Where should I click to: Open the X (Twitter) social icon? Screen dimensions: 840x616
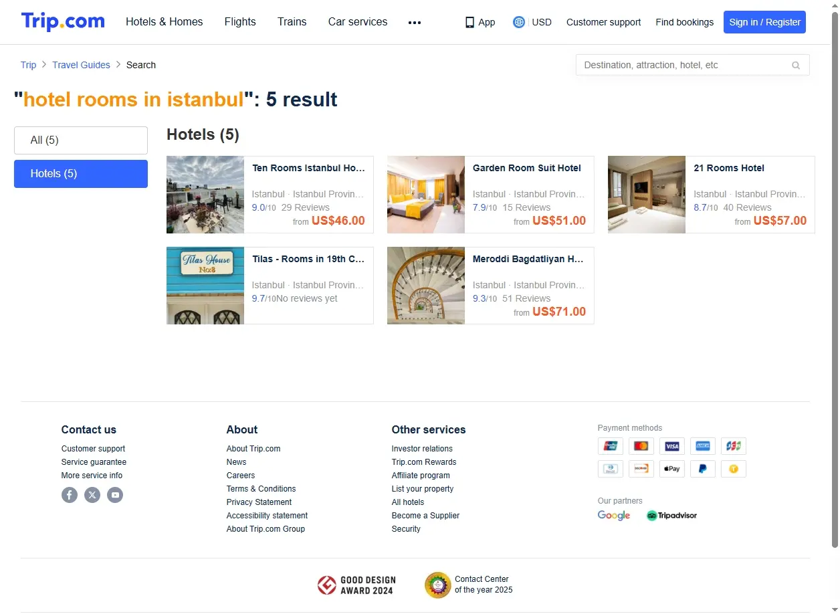[92, 495]
